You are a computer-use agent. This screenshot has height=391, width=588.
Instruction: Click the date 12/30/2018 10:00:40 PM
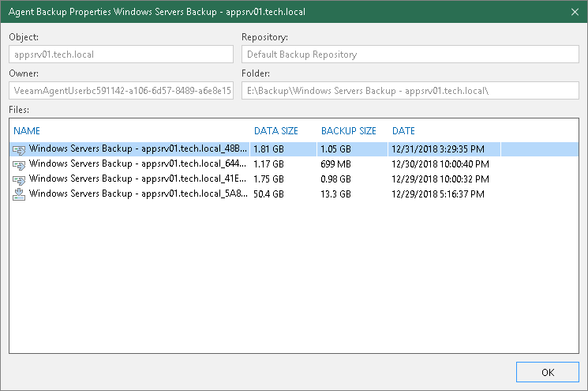coord(440,164)
